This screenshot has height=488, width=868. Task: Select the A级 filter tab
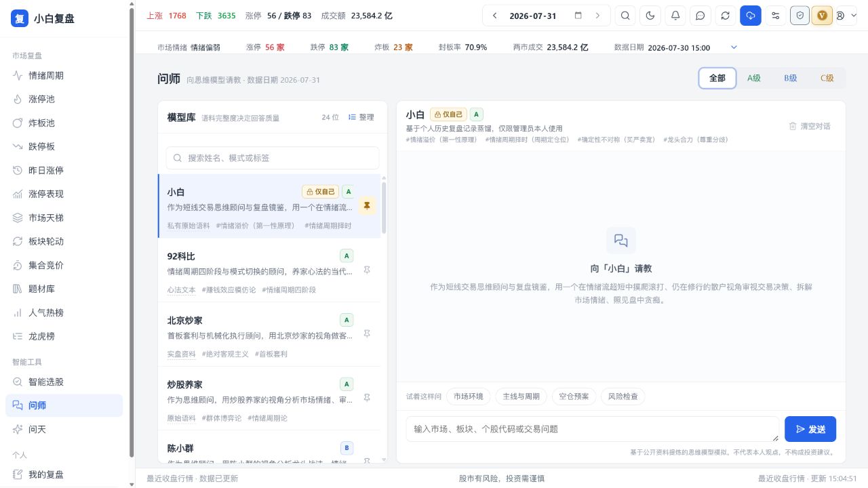(x=754, y=78)
